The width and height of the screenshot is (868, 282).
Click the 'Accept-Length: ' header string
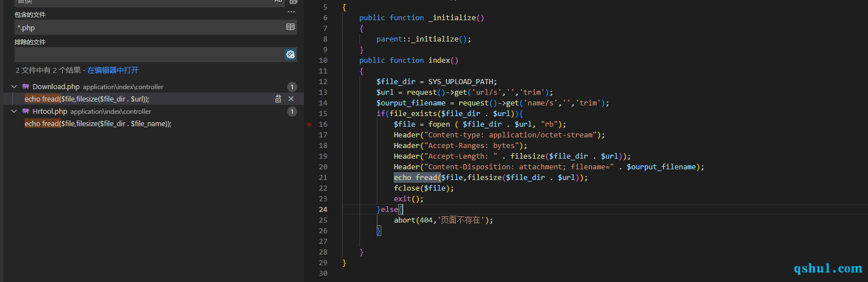(460, 156)
